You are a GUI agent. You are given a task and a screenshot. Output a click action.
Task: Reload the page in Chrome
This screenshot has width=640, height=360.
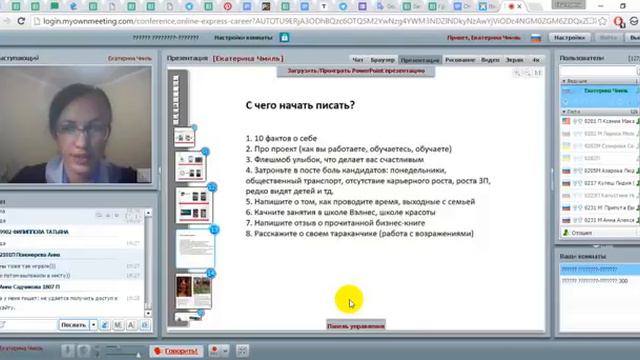(x=21, y=21)
